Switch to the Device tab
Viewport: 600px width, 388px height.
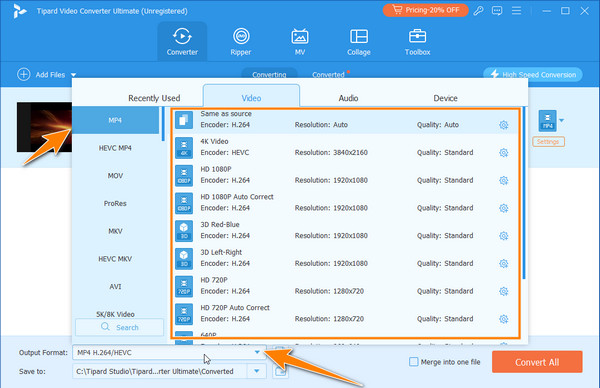click(x=445, y=98)
